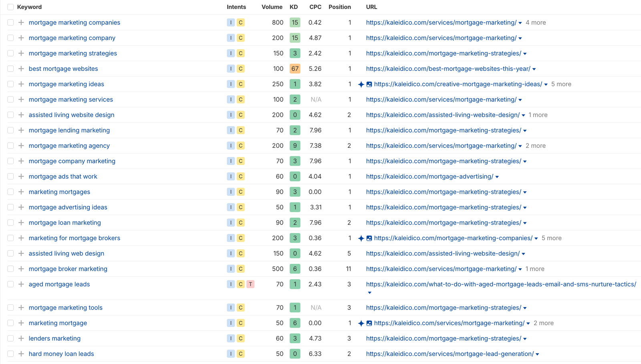Screen dimensions: 641x364
Task: Check the box for mortgage marketing strategies
Action: point(10,53)
